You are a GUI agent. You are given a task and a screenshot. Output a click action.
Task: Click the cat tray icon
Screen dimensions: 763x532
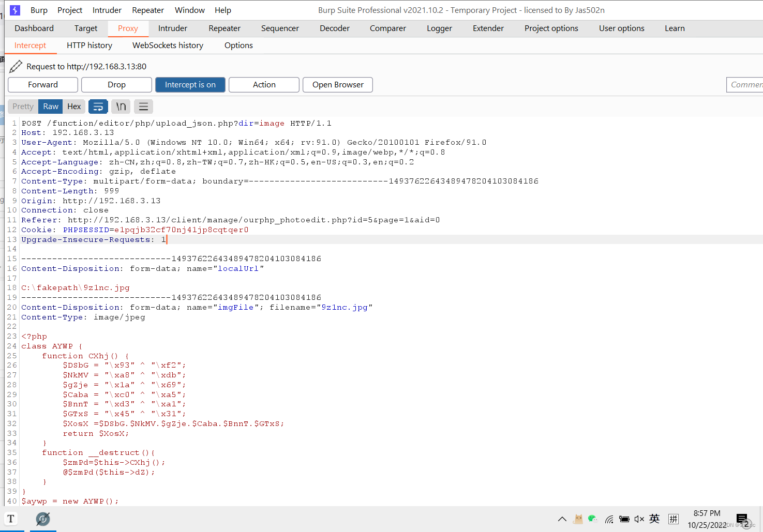coord(578,519)
